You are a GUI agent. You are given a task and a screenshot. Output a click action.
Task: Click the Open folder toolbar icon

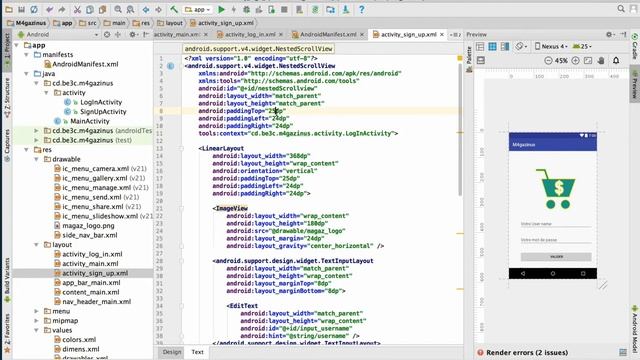click(x=9, y=9)
